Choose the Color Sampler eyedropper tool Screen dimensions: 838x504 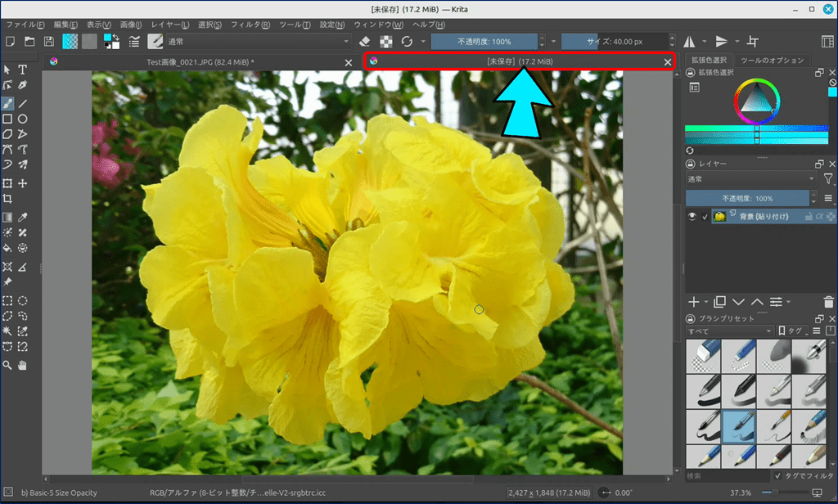(23, 217)
